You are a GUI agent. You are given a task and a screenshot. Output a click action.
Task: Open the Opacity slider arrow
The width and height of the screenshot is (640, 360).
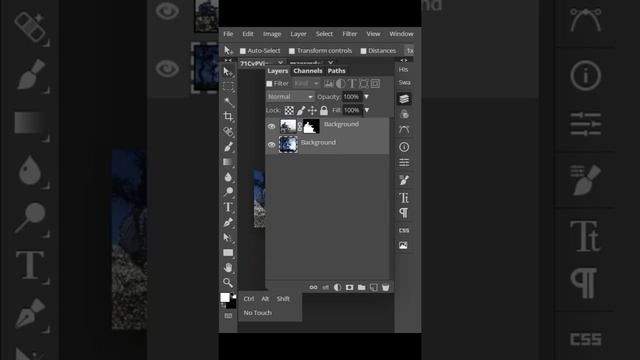(x=366, y=97)
